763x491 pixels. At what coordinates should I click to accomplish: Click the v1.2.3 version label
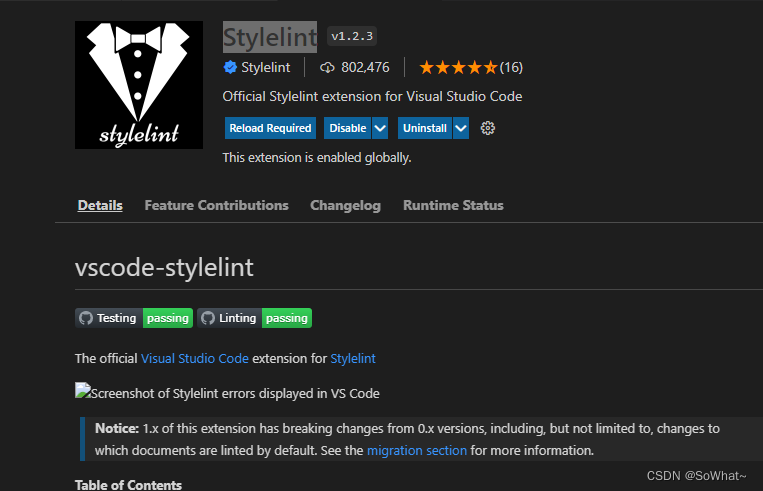(x=352, y=36)
